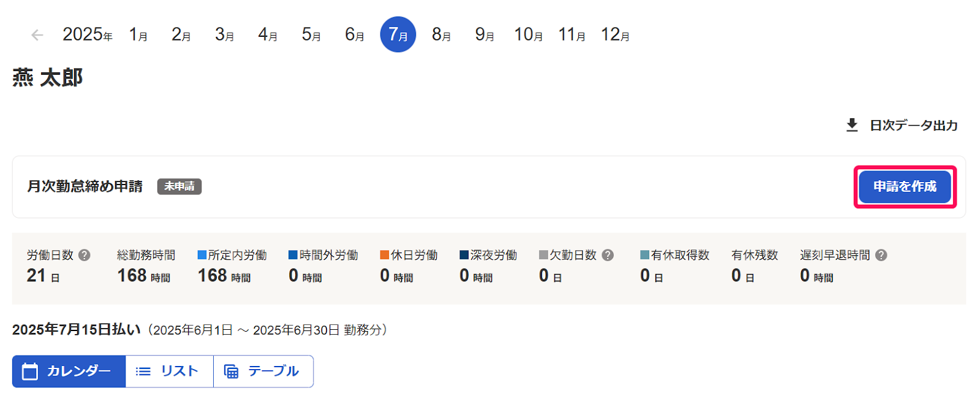980x404 pixels.
Task: Select 1月 in month navigation
Action: pyautogui.click(x=138, y=35)
